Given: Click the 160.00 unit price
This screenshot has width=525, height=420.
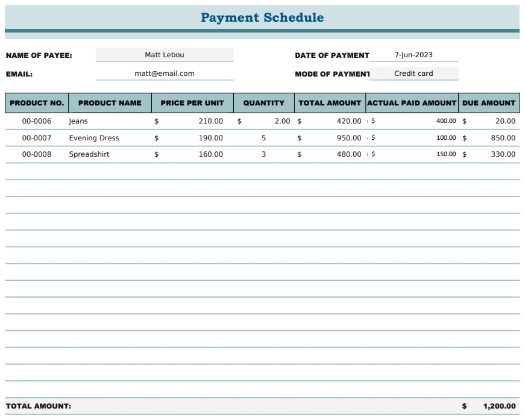Looking at the screenshot, I should pyautogui.click(x=210, y=154).
